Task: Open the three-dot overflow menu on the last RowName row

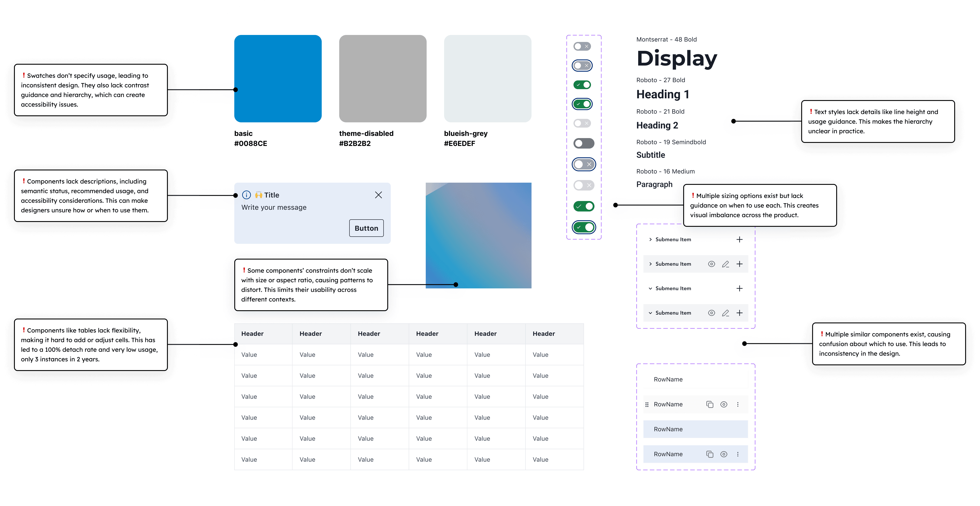Action: pos(738,454)
